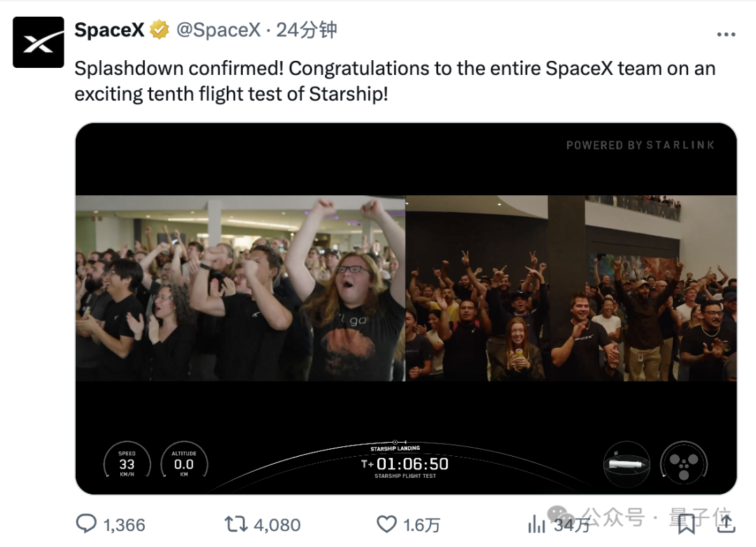Click the engine status circles icon
The width and height of the screenshot is (756, 547).
coord(683,464)
